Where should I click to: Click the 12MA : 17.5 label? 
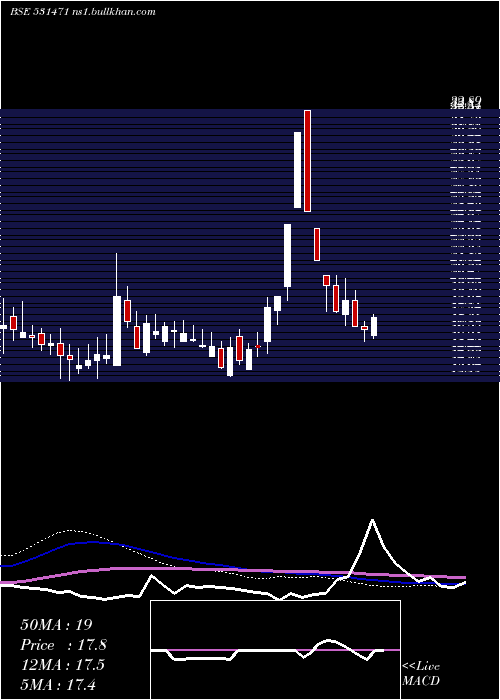click(x=62, y=665)
